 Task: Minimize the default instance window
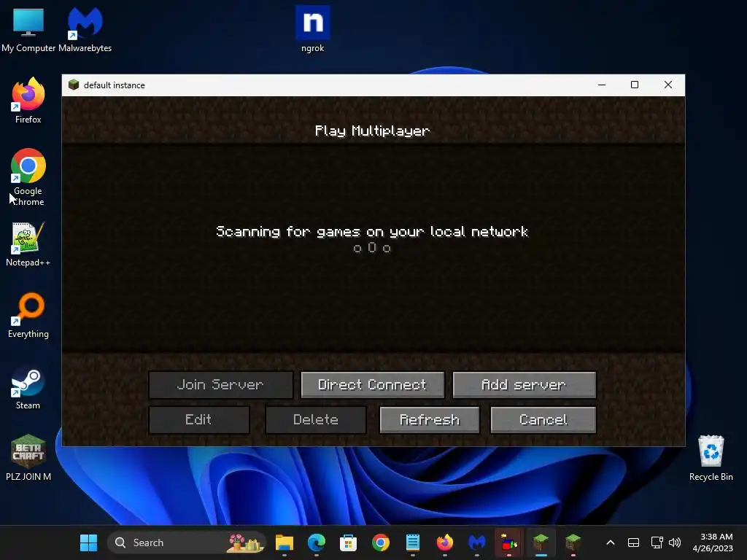pos(602,85)
